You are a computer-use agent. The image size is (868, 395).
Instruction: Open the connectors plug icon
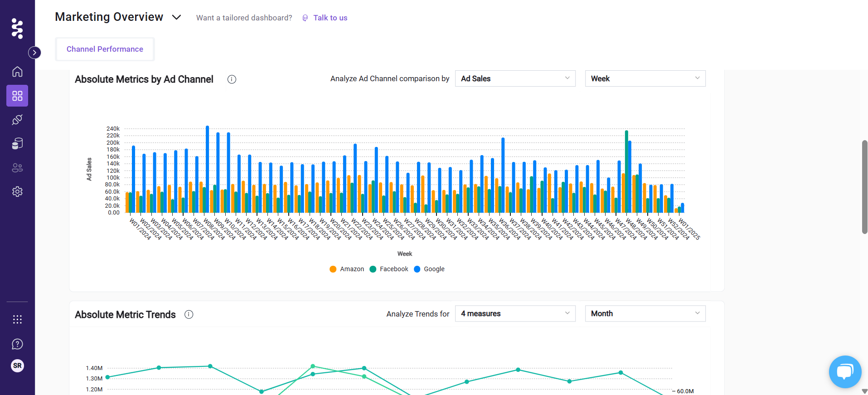click(17, 120)
